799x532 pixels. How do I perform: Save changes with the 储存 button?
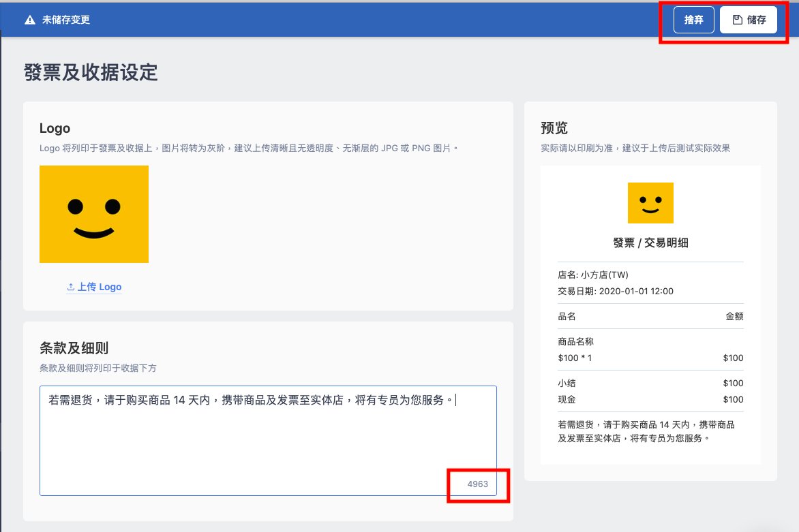point(748,20)
